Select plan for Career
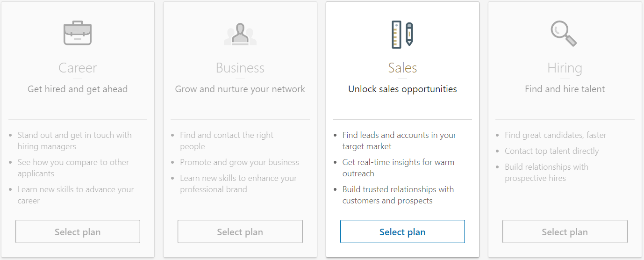The height and width of the screenshot is (260, 644). [78, 231]
